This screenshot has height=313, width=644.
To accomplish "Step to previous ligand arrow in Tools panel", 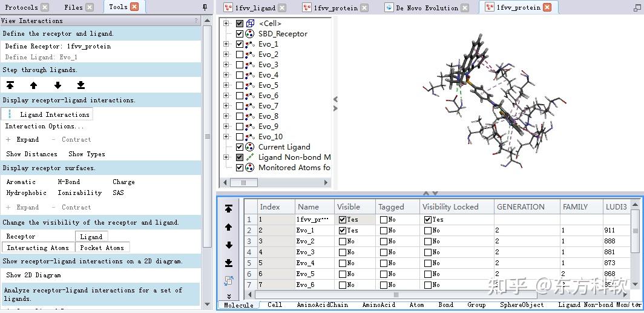I will tap(34, 85).
